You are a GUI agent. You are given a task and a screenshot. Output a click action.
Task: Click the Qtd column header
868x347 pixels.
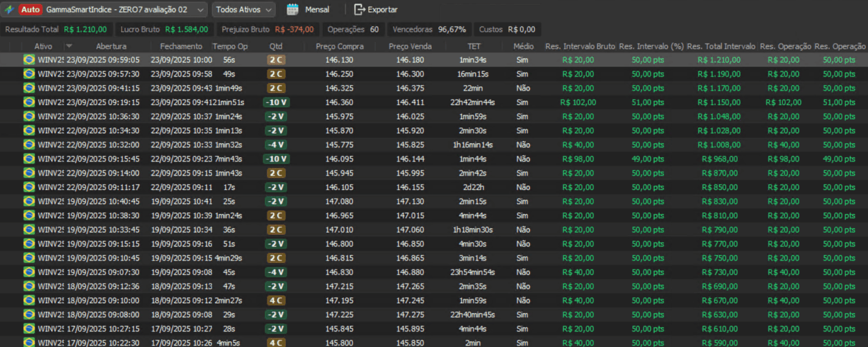point(276,46)
